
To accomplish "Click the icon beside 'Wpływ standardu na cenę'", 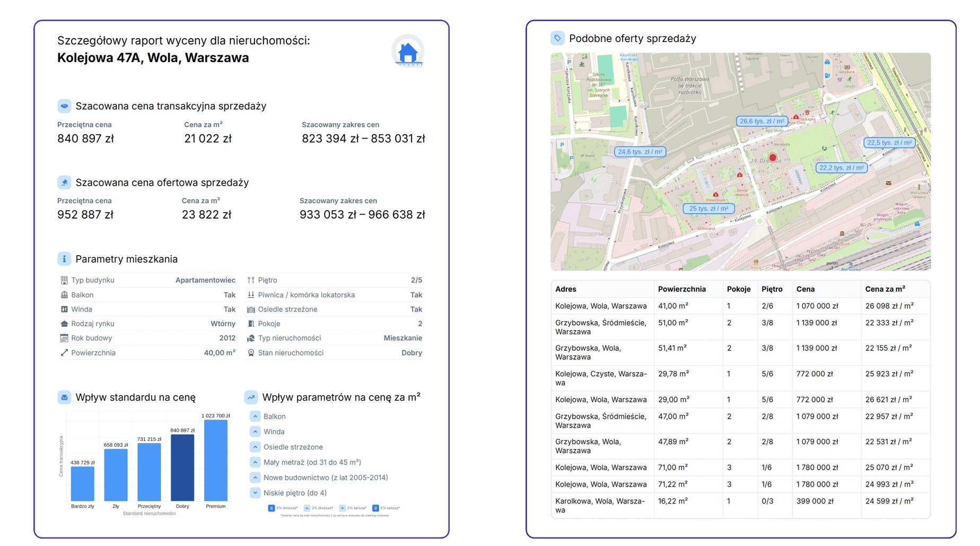I will point(64,397).
